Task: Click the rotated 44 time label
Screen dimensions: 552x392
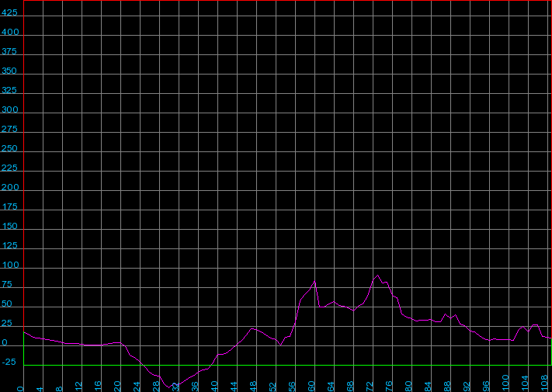Action: click(234, 386)
